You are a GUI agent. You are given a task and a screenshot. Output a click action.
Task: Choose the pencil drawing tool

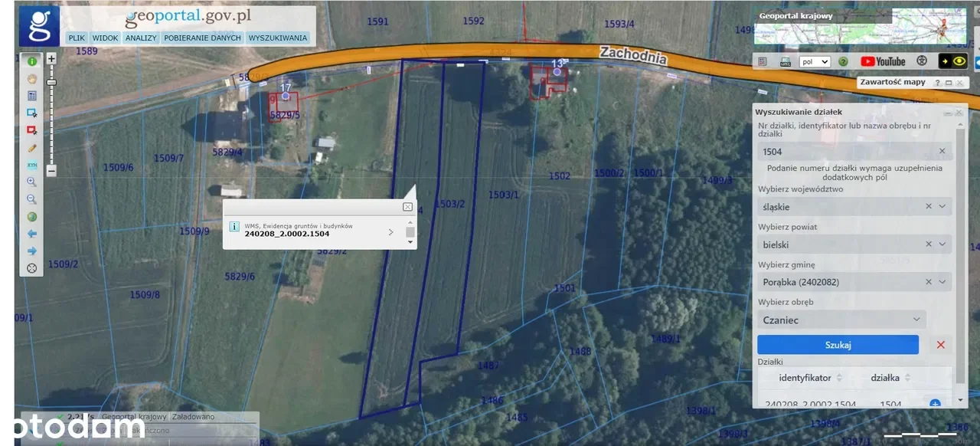[x=32, y=147]
